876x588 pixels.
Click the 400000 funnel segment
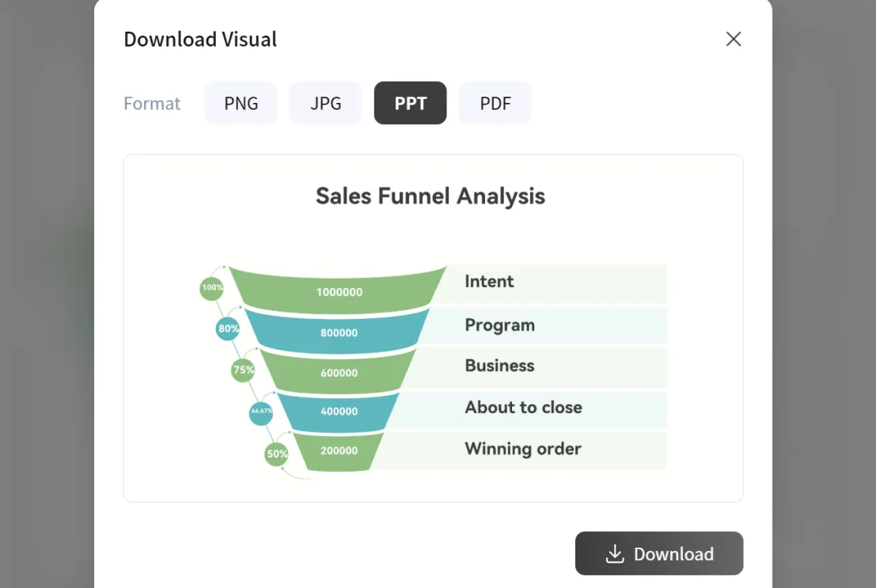[x=339, y=412]
